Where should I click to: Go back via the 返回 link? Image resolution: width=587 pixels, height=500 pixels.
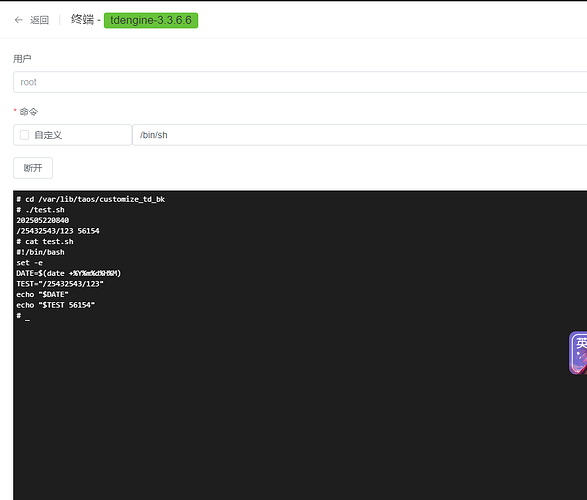pos(39,20)
